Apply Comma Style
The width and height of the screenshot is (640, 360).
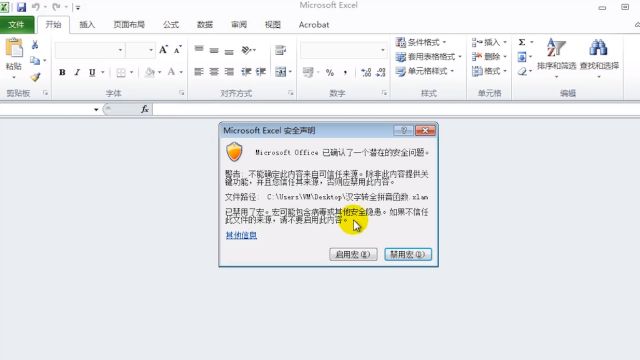click(x=345, y=73)
